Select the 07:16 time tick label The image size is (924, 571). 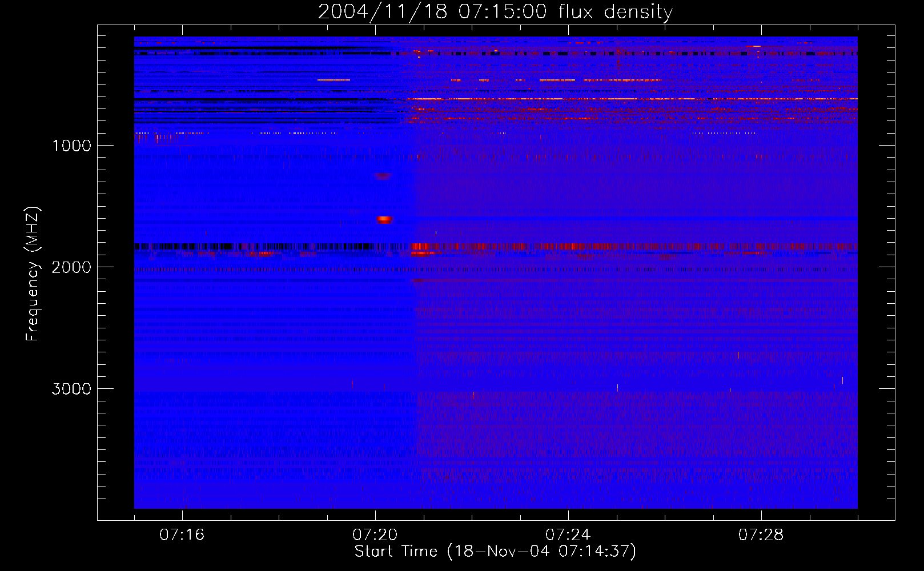[x=182, y=535]
